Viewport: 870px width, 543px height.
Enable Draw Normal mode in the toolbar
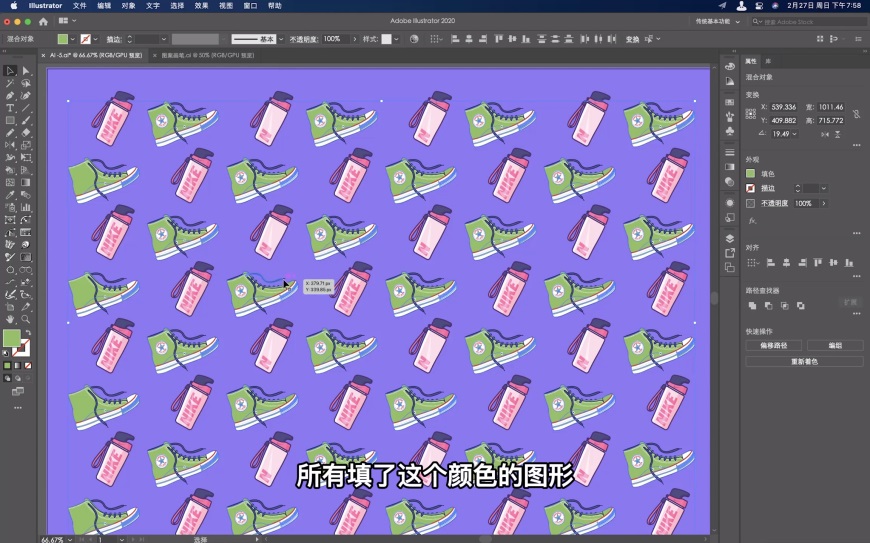point(7,378)
